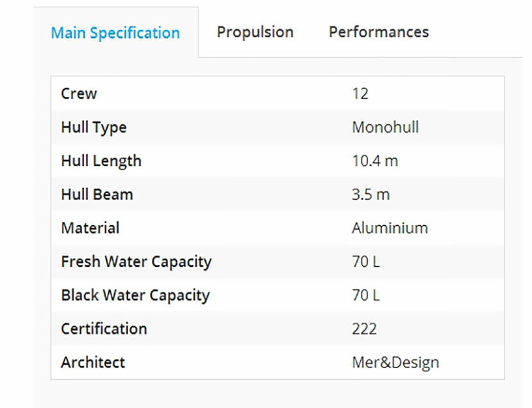
Task: Select the Mer&Design architect value
Action: (x=395, y=362)
